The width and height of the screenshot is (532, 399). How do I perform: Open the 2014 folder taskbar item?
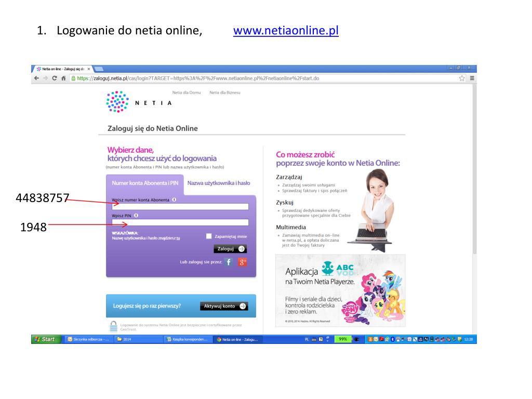pyautogui.click(x=138, y=339)
